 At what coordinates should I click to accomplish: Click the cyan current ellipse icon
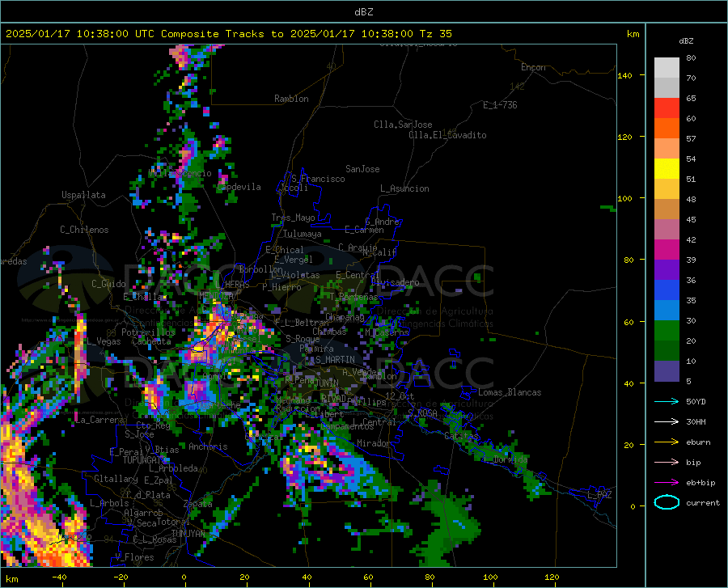[667, 502]
